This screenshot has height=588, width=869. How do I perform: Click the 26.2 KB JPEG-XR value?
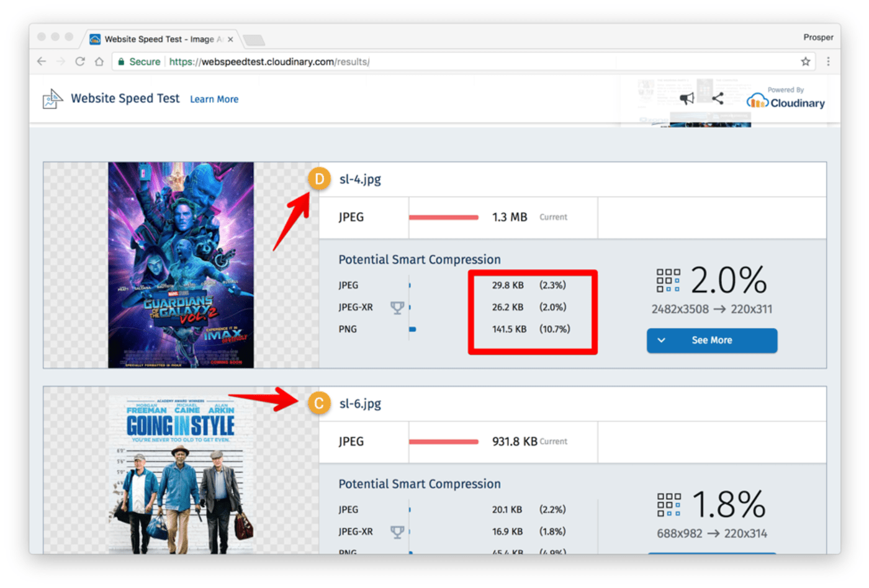(x=508, y=307)
